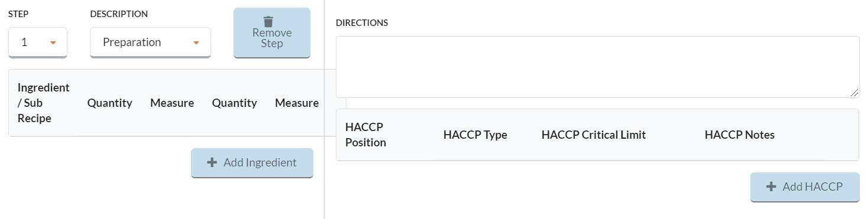Open the Step number dropdown arrow

[53, 43]
